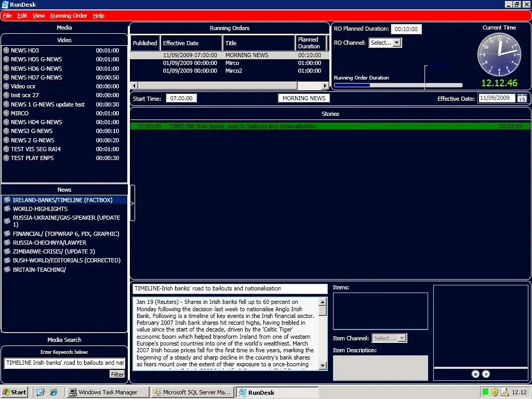Click the news icon beside WORLD-HIGHLIGHTS

tap(7, 209)
